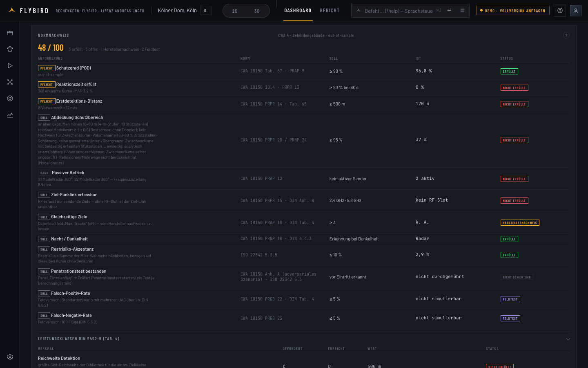Click the play triangle icon in sidebar

(x=10, y=65)
